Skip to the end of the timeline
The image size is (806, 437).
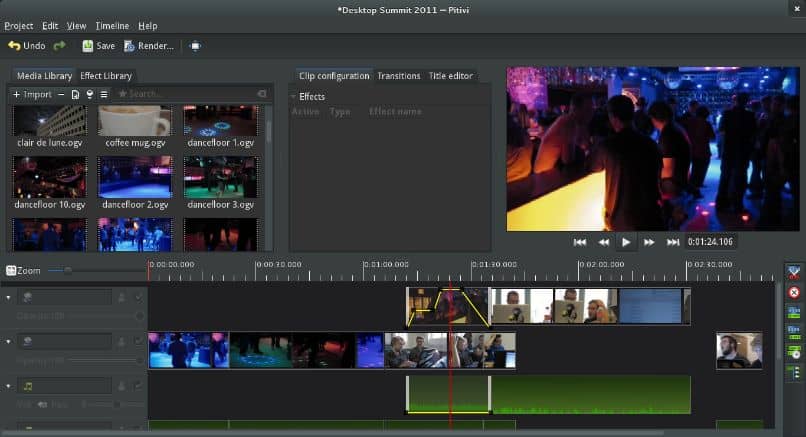click(x=673, y=242)
